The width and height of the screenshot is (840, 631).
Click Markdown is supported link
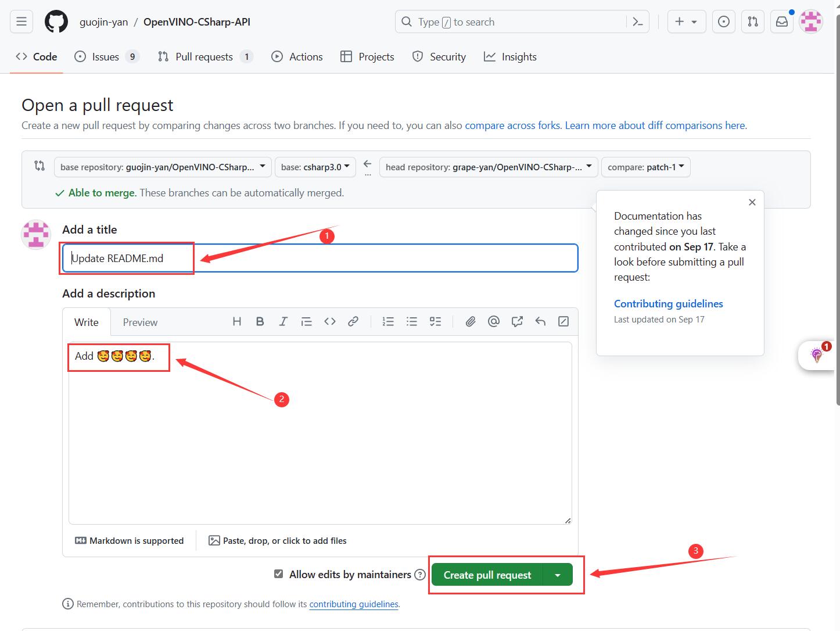point(130,540)
